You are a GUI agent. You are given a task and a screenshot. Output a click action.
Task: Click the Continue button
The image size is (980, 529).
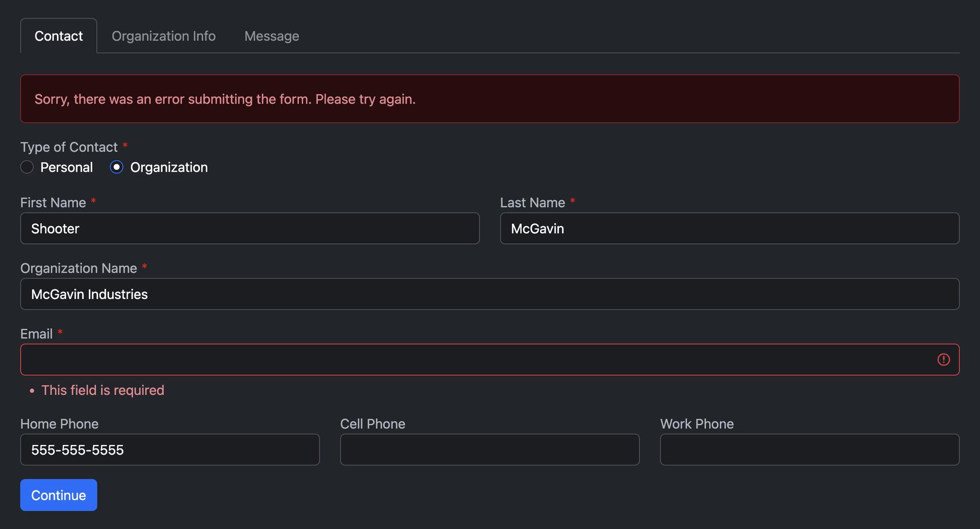59,495
